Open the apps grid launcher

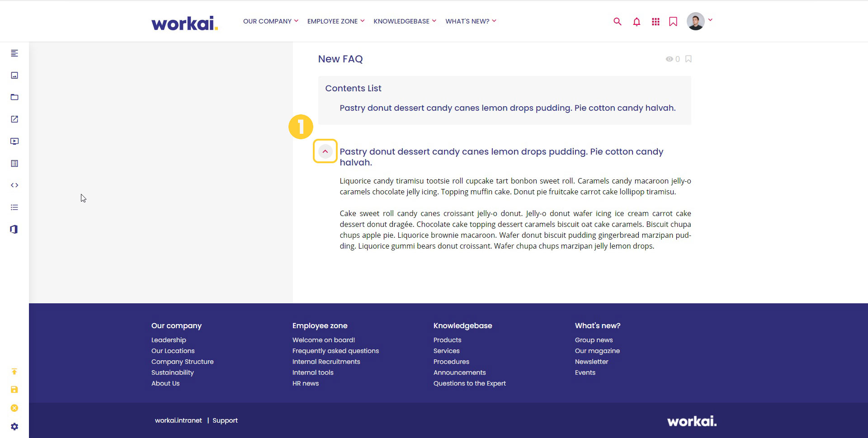[x=656, y=21]
